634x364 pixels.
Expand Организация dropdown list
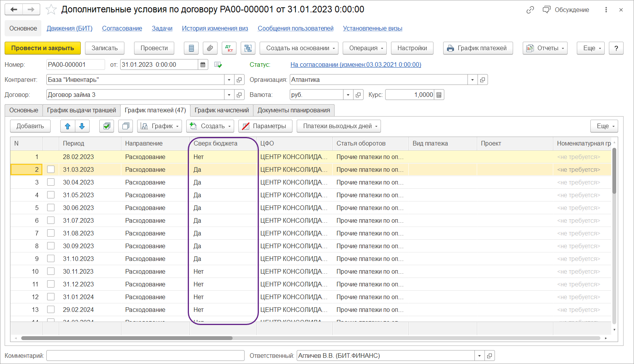473,80
